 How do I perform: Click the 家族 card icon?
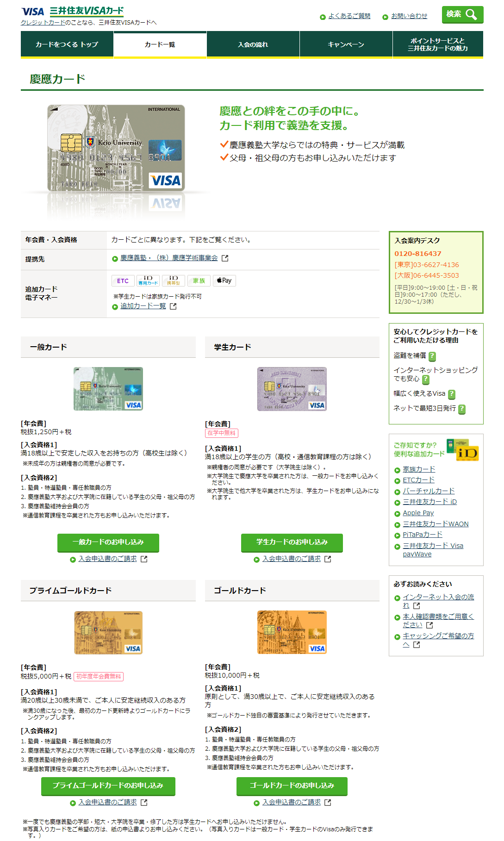click(199, 281)
